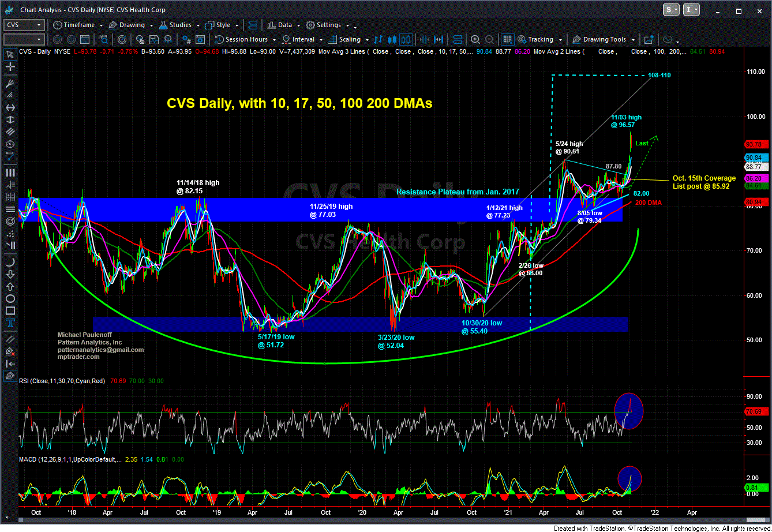Click the window layout icon in second toolbar

coord(85,39)
